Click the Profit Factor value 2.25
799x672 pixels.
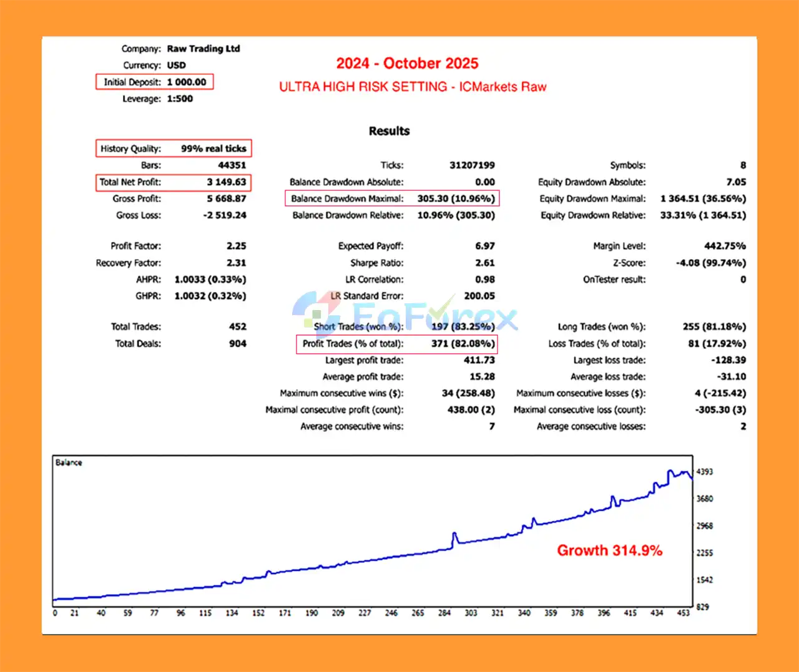click(236, 246)
